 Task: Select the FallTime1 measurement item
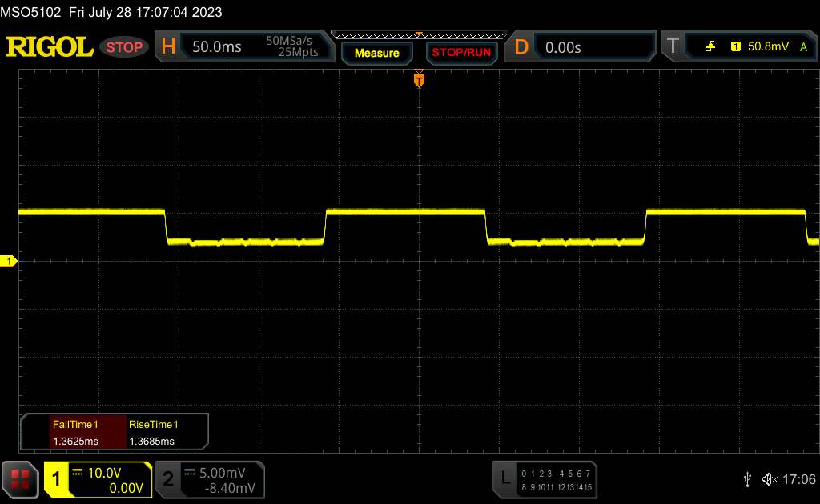(x=74, y=433)
